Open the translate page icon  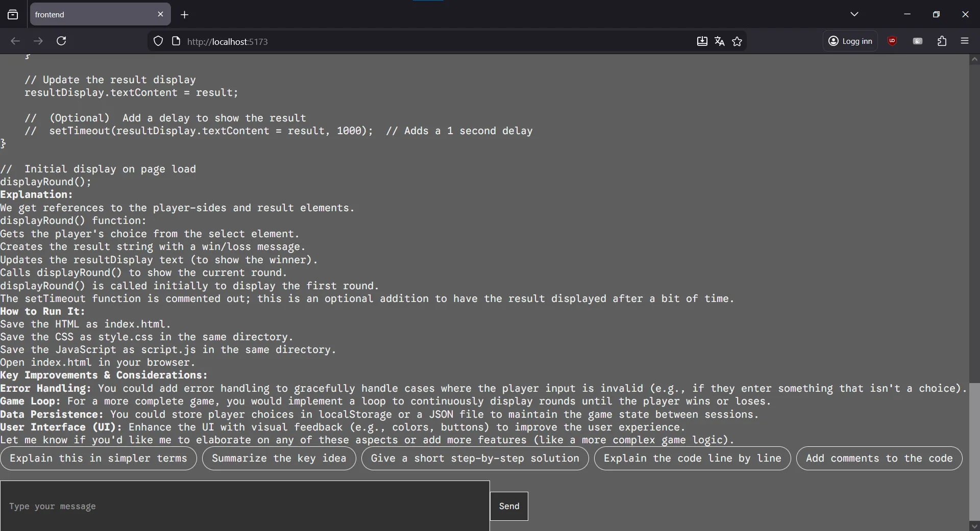720,41
